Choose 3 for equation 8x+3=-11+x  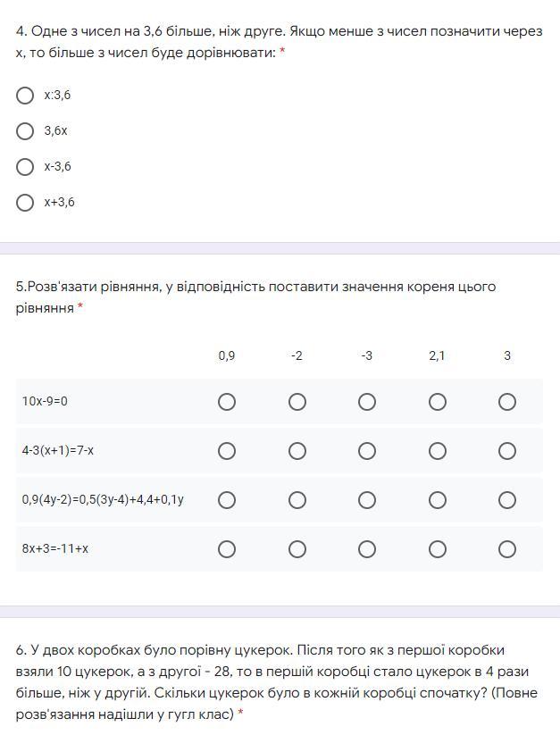click(x=507, y=549)
